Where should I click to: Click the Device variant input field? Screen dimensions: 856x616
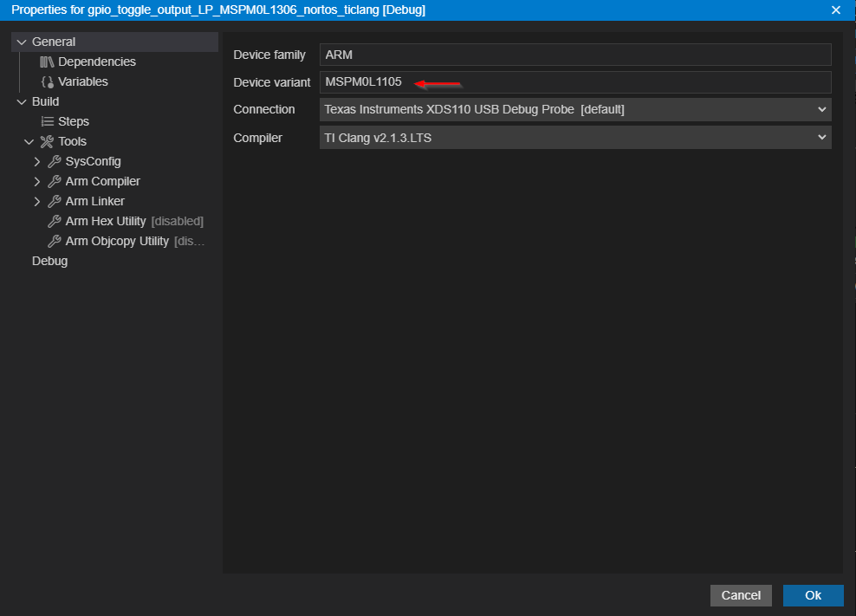[574, 82]
